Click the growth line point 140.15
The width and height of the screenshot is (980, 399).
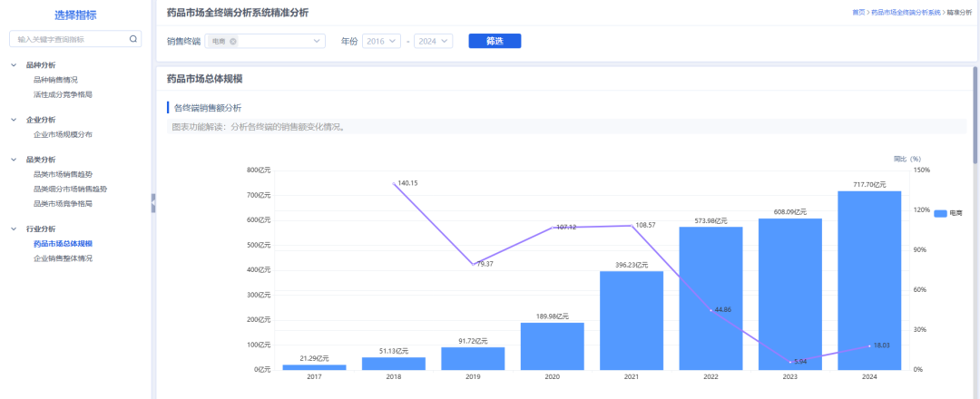394,183
